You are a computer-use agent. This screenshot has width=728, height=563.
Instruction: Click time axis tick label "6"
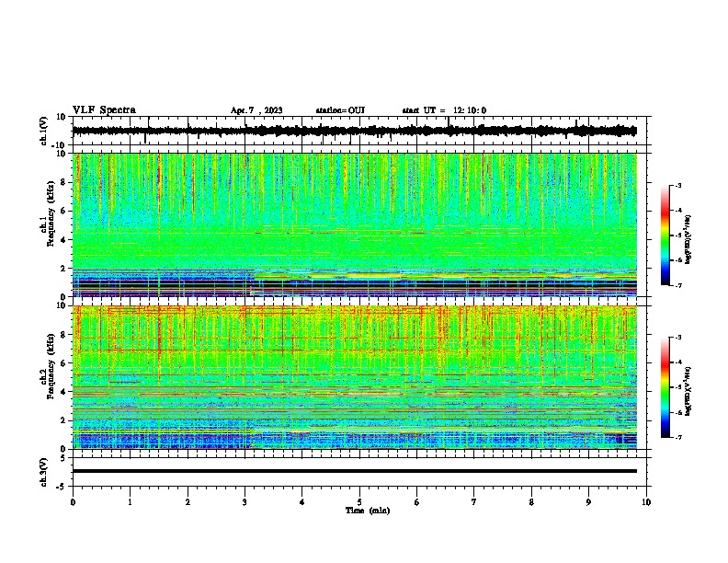pyautogui.click(x=416, y=502)
